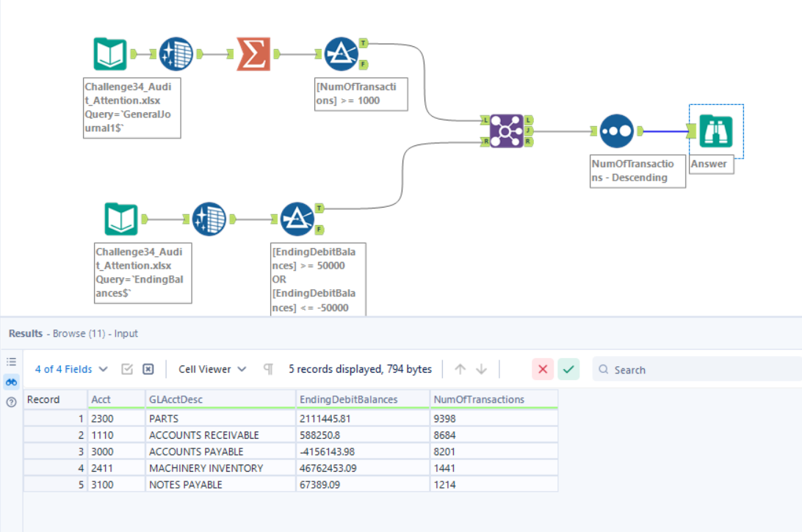Click the GeneralJournal1 Input Data tool
Viewport: 802px width, 532px height.
pyautogui.click(x=110, y=54)
